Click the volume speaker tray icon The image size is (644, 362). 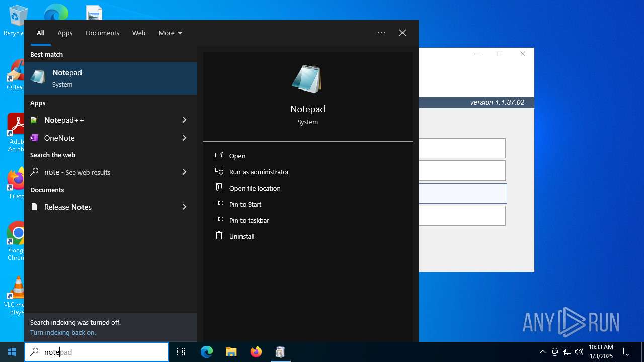pos(579,352)
